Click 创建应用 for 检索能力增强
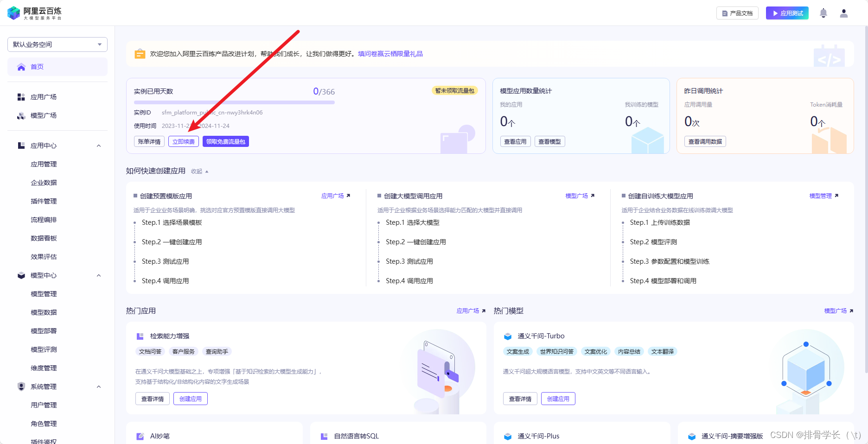This screenshot has width=868, height=444. [191, 399]
